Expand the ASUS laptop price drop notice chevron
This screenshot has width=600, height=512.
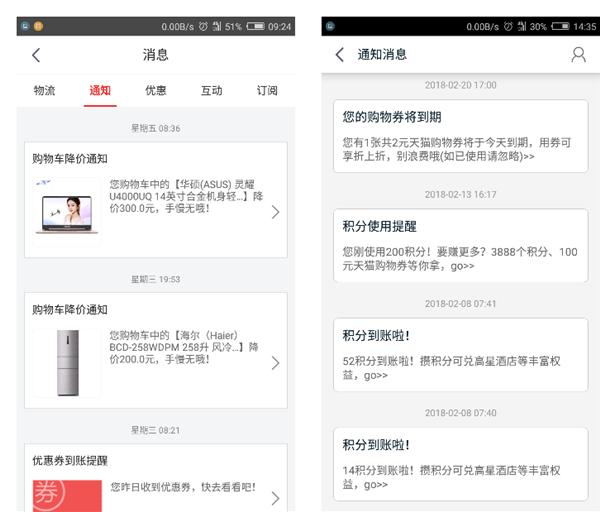pyautogui.click(x=275, y=212)
